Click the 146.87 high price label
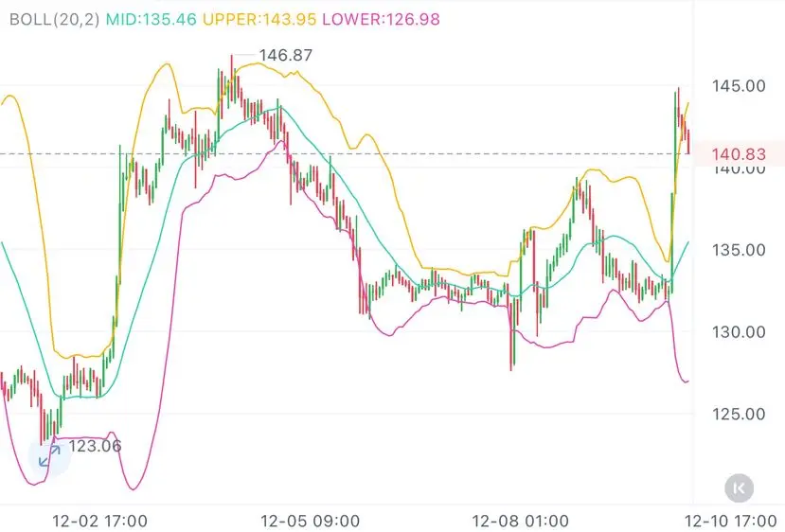The width and height of the screenshot is (785, 532). 285,55
